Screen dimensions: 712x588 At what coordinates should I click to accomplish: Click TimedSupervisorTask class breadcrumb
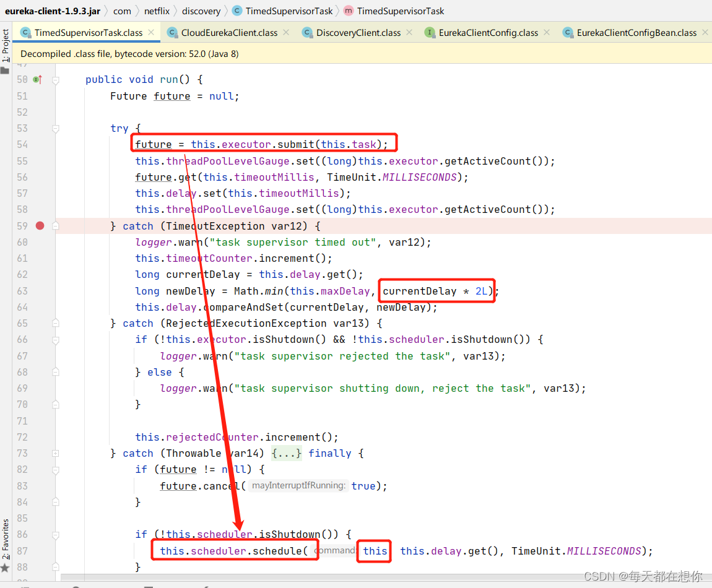coord(289,11)
